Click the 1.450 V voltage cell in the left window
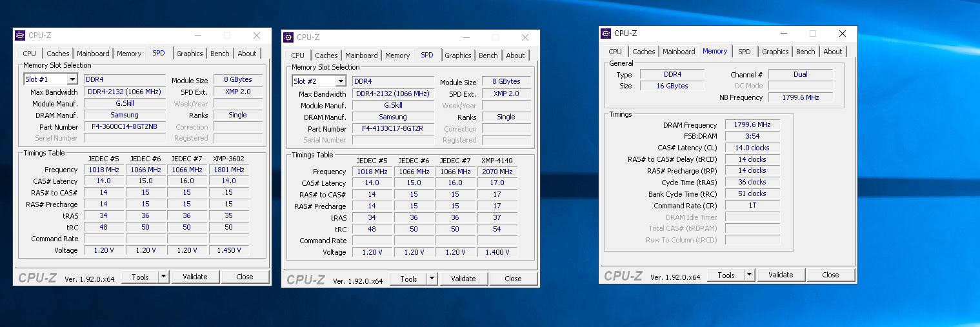This screenshot has width=980, height=327. point(228,250)
